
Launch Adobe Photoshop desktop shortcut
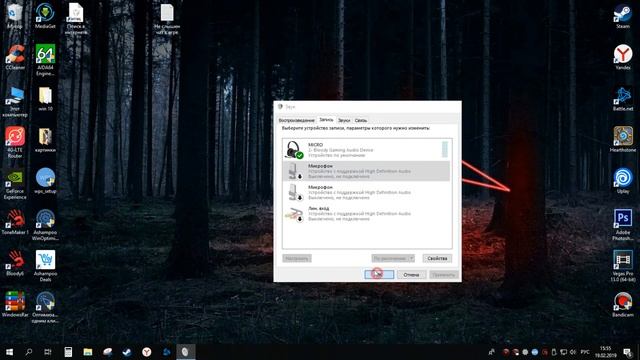623,225
